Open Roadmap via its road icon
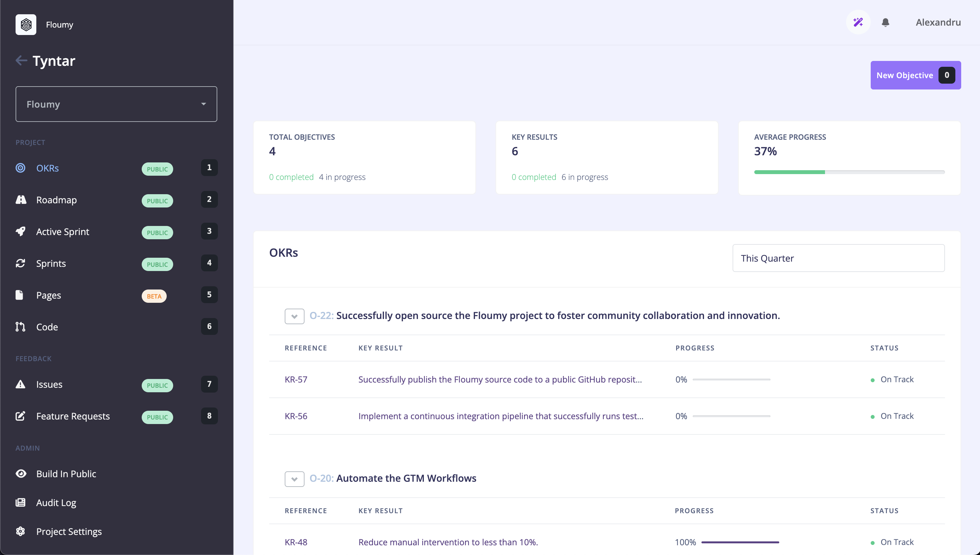Image resolution: width=980 pixels, height=555 pixels. pos(21,200)
